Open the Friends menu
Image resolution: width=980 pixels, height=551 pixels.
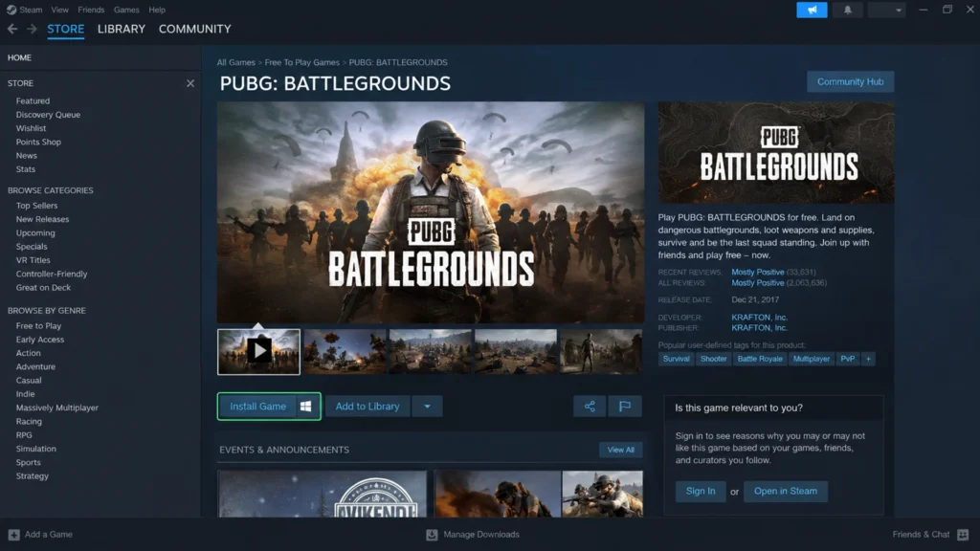point(91,10)
